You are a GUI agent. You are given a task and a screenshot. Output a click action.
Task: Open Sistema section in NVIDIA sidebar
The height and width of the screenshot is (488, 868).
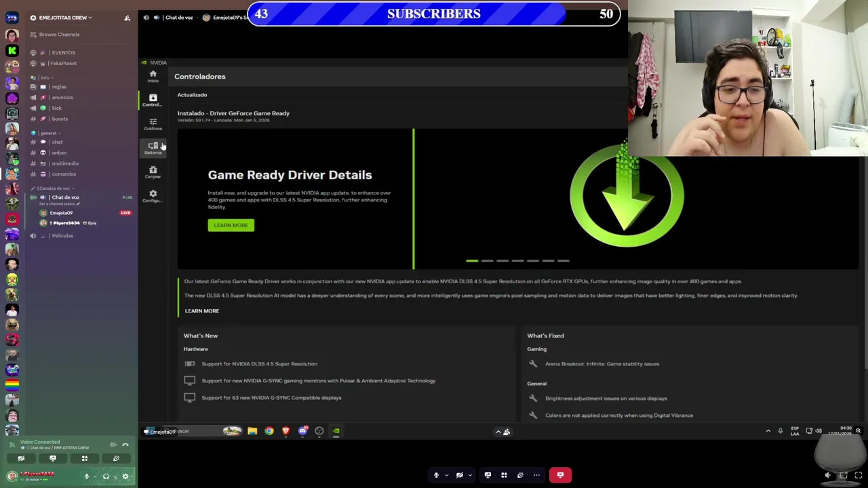pyautogui.click(x=153, y=148)
